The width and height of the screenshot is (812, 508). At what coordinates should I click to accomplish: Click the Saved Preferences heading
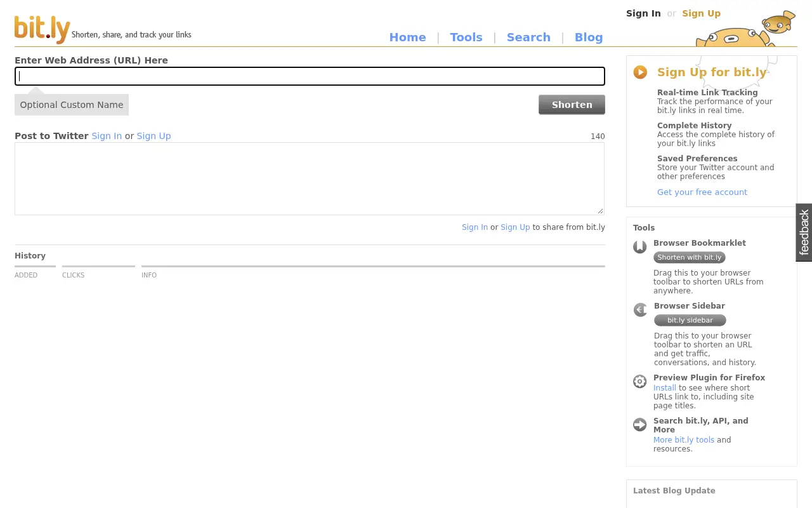click(x=697, y=159)
